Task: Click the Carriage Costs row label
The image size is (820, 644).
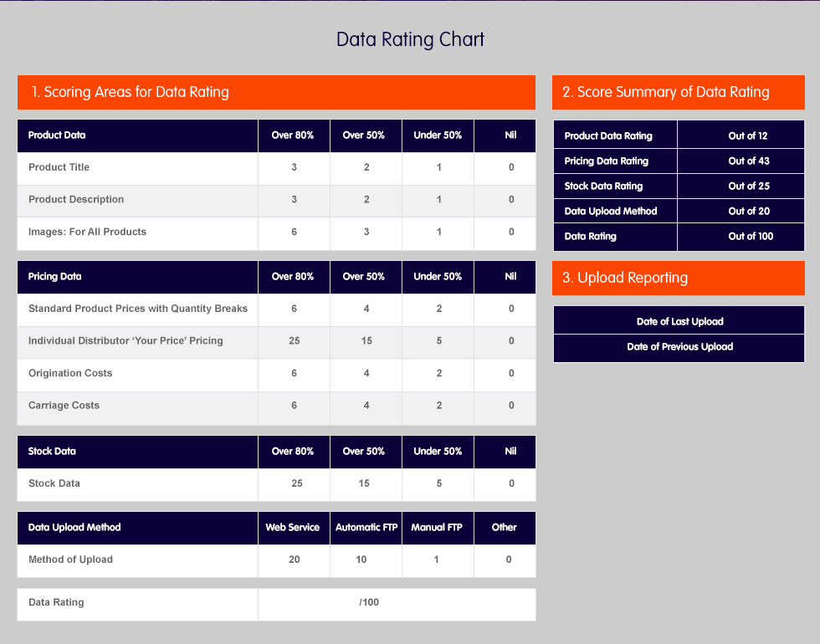Action: [x=64, y=406]
